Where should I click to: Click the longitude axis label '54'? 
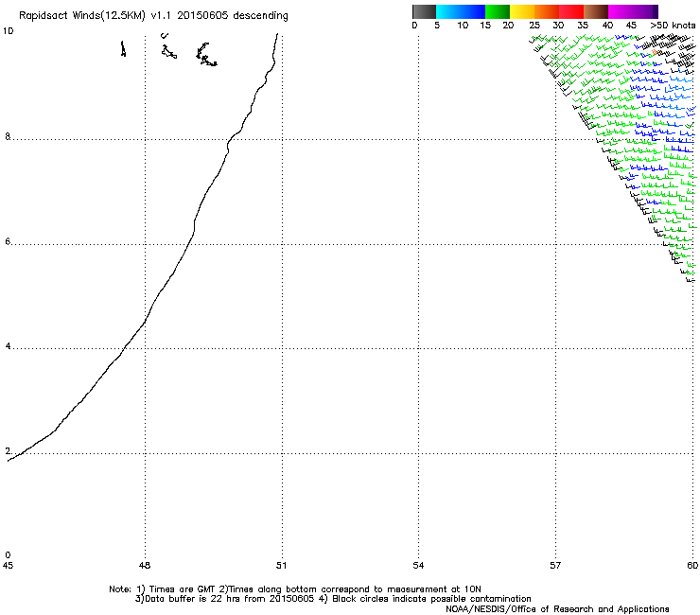point(418,566)
